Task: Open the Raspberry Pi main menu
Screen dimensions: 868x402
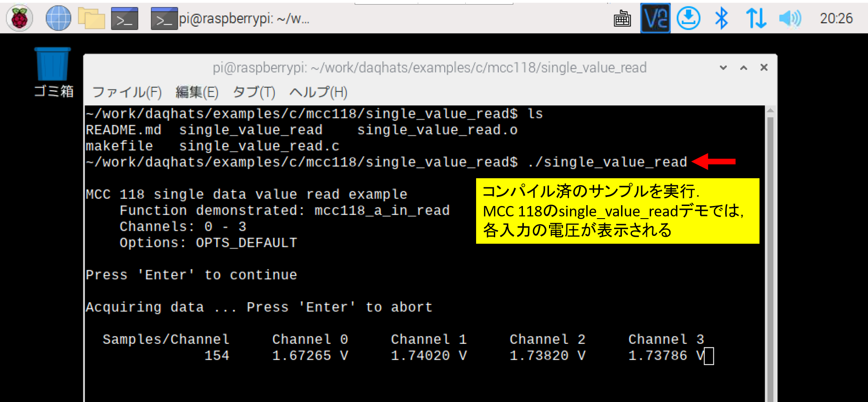Action: point(20,18)
